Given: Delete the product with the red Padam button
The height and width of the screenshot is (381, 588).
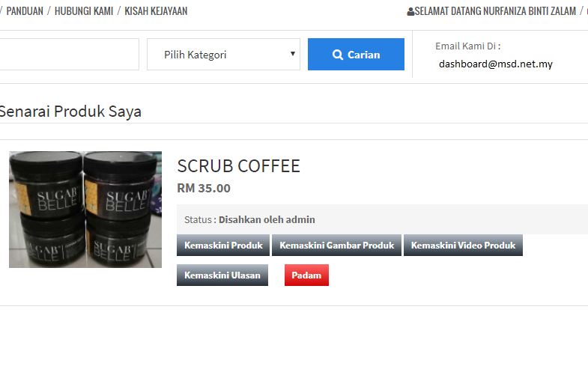Looking at the screenshot, I should coord(306,275).
